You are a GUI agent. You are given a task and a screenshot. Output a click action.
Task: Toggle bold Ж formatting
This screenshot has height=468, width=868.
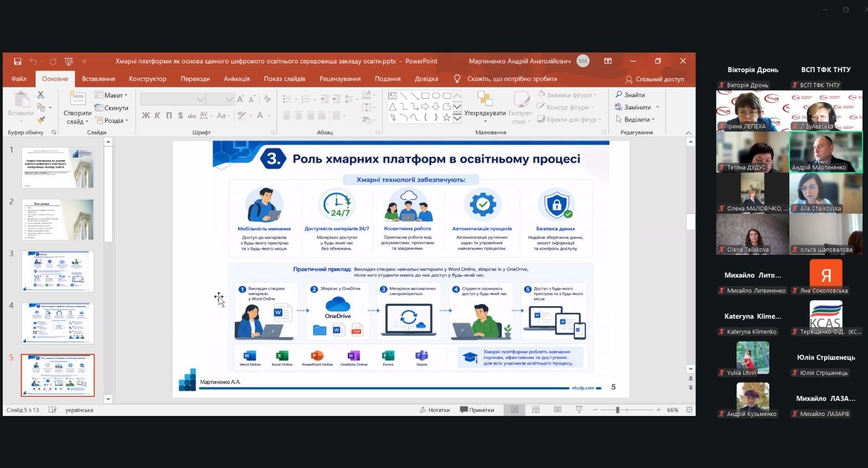pyautogui.click(x=146, y=116)
